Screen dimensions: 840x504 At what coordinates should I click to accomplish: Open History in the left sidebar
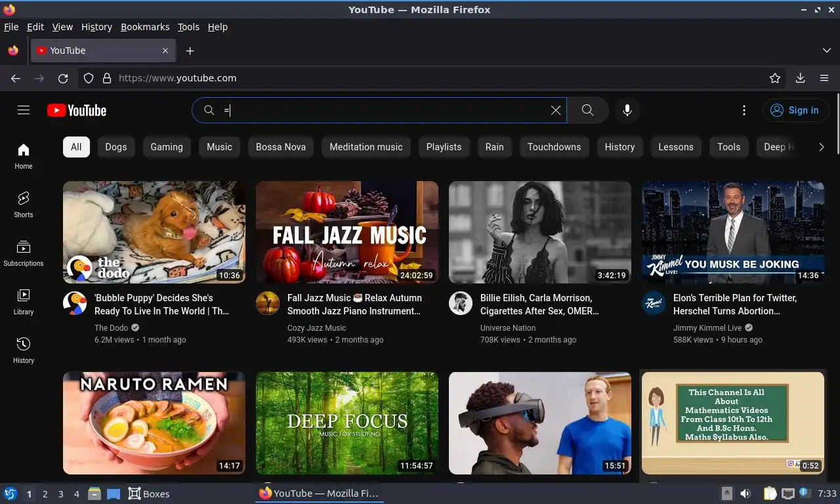pyautogui.click(x=24, y=350)
